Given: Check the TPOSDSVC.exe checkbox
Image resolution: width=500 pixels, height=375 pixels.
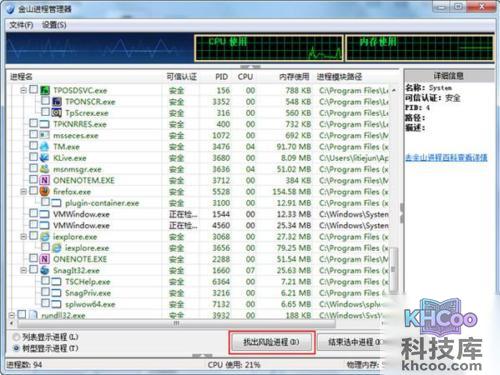Looking at the screenshot, I should tap(34, 89).
